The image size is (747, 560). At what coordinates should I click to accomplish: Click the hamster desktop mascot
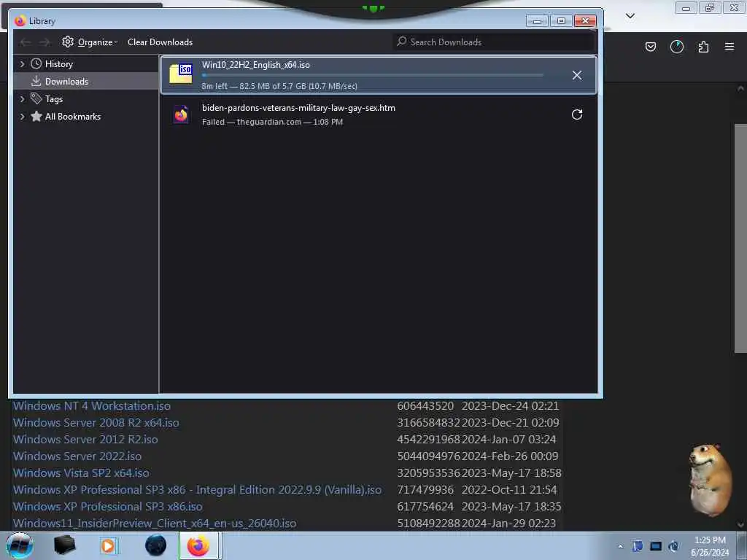point(710,480)
